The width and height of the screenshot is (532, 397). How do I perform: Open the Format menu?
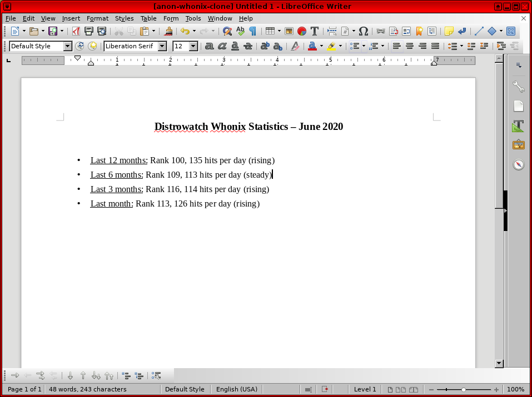click(97, 18)
